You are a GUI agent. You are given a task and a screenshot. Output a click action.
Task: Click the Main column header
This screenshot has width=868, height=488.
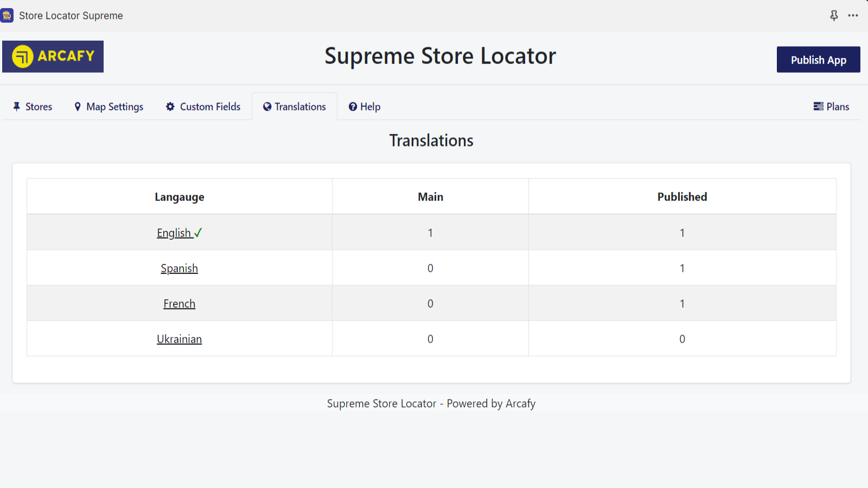tap(430, 197)
